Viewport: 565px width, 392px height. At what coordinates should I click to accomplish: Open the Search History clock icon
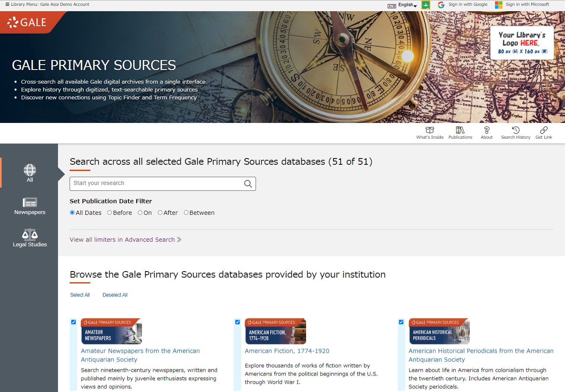(x=516, y=130)
